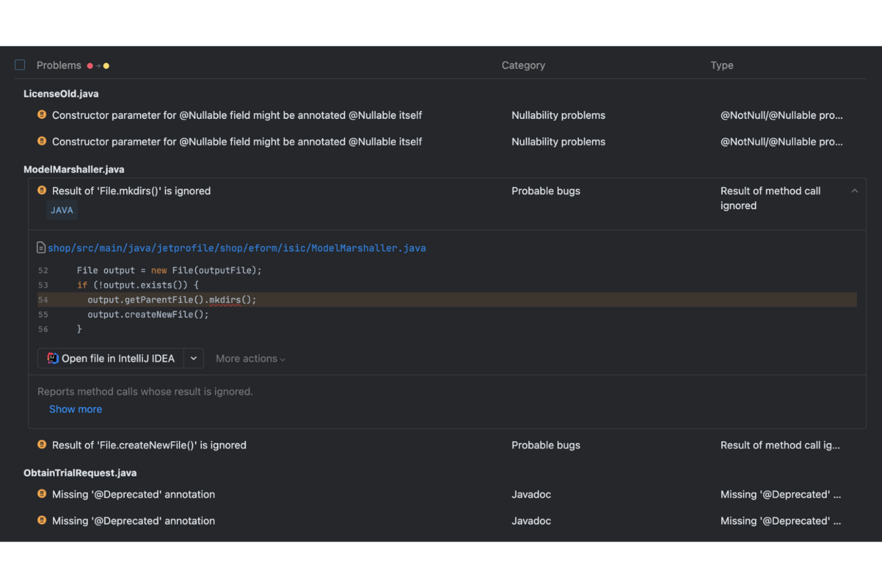Open the dropdown next to Open file button
The width and height of the screenshot is (882, 588).
tap(193, 358)
